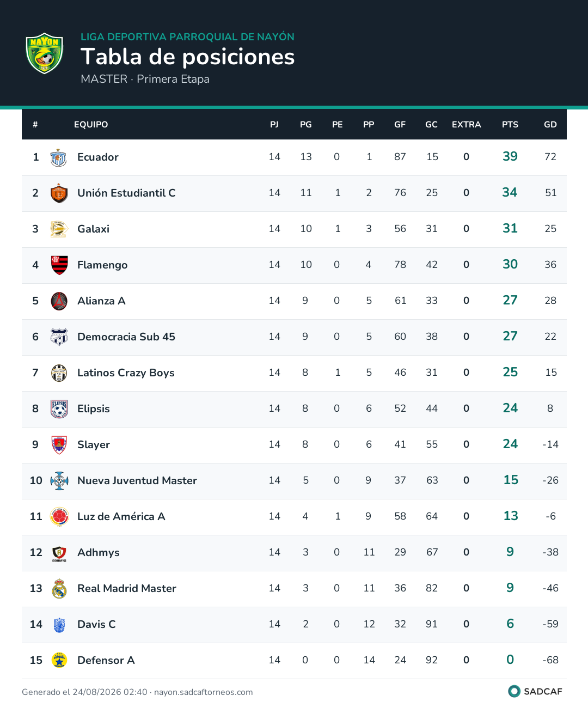Click the SADCAF logo in the footer

pyautogui.click(x=535, y=691)
